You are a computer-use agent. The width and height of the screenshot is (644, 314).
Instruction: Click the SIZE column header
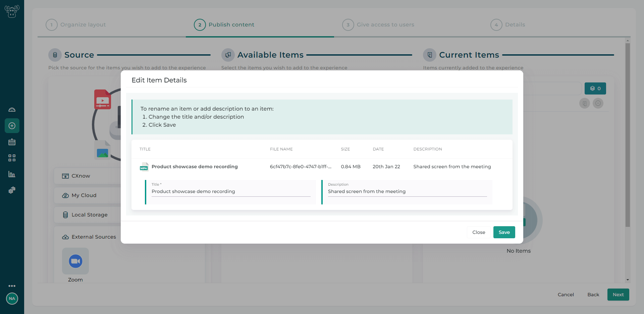coord(345,149)
